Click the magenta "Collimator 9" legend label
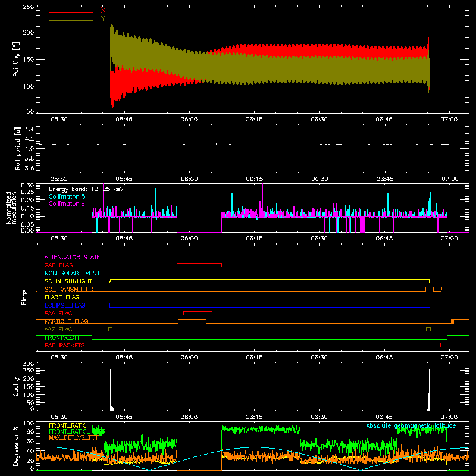This screenshot has width=476, height=476. 67,203
